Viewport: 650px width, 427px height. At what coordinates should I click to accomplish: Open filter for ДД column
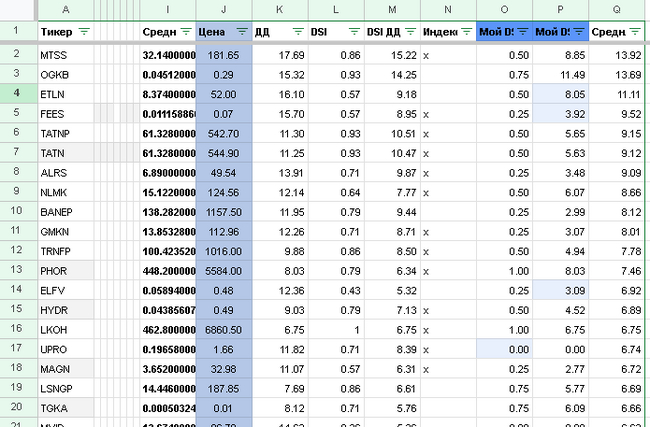pyautogui.click(x=298, y=32)
